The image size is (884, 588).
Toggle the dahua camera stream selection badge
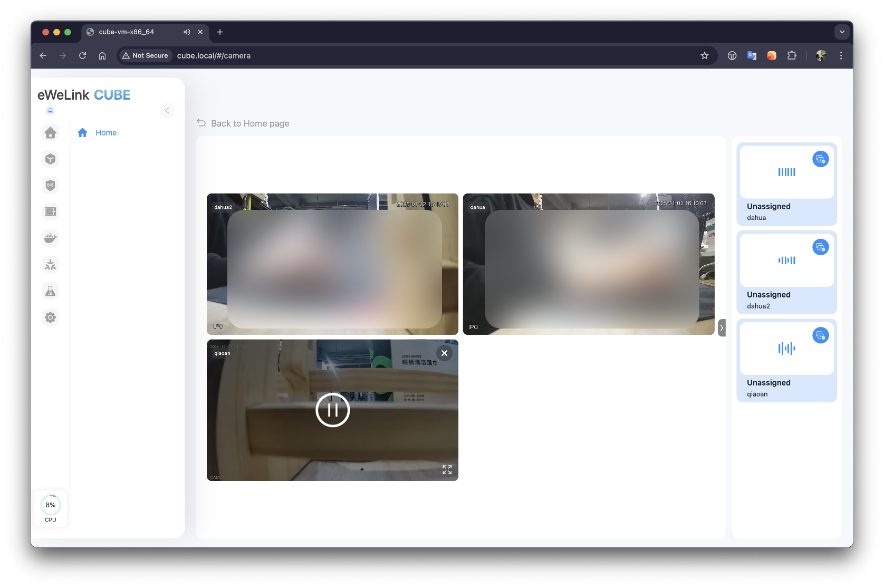pyautogui.click(x=820, y=159)
